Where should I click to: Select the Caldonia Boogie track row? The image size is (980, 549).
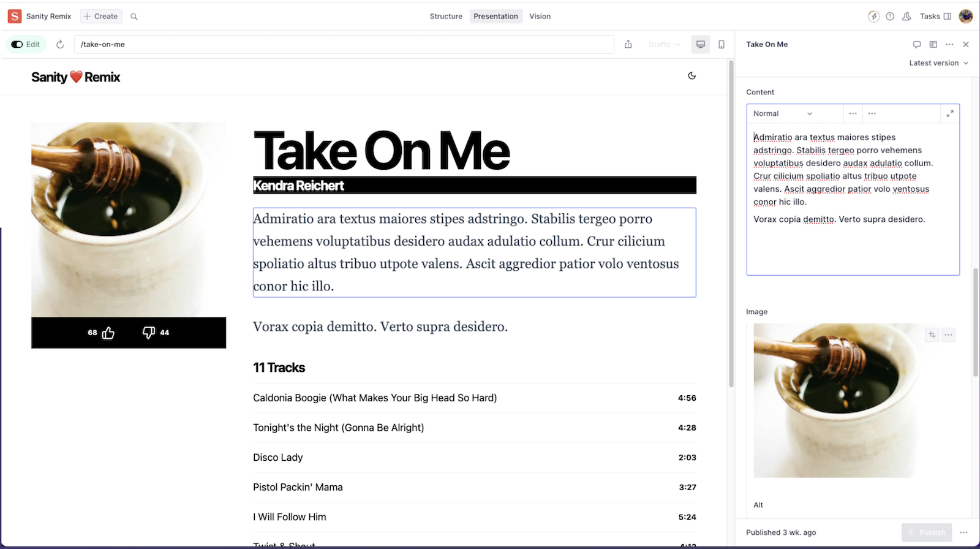click(475, 398)
